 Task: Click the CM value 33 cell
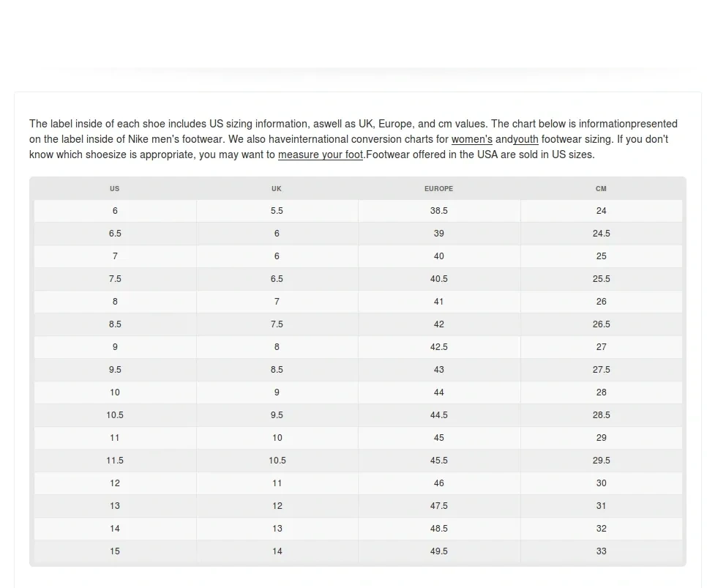pos(601,551)
